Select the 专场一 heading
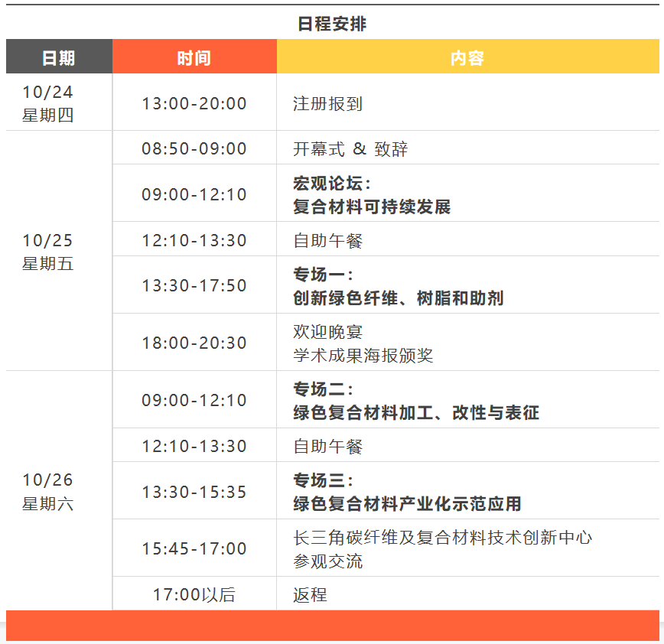 click(323, 275)
